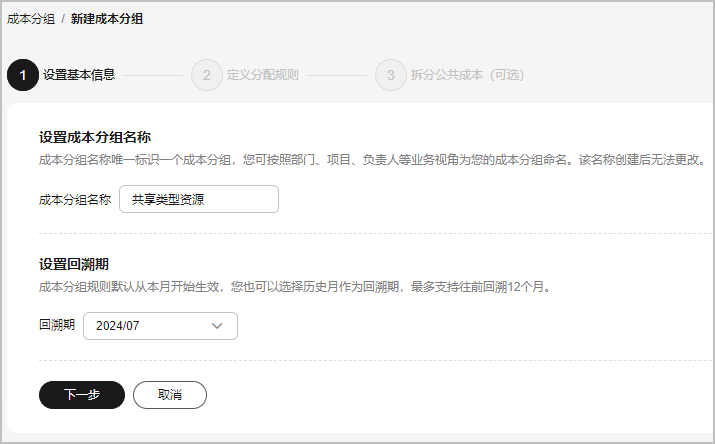This screenshot has height=444, width=715.
Task: Open the 回溯期 dropdown showing 2024/07
Action: (160, 326)
